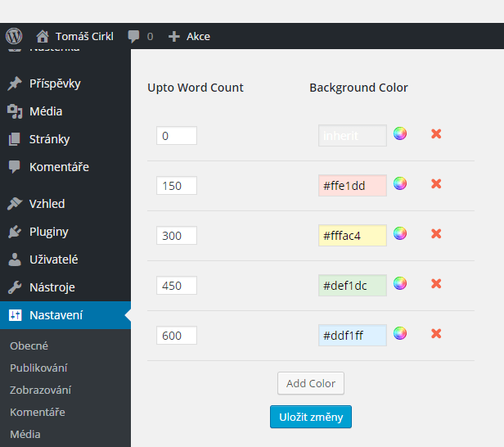Delete the 300 word count row

tap(436, 233)
